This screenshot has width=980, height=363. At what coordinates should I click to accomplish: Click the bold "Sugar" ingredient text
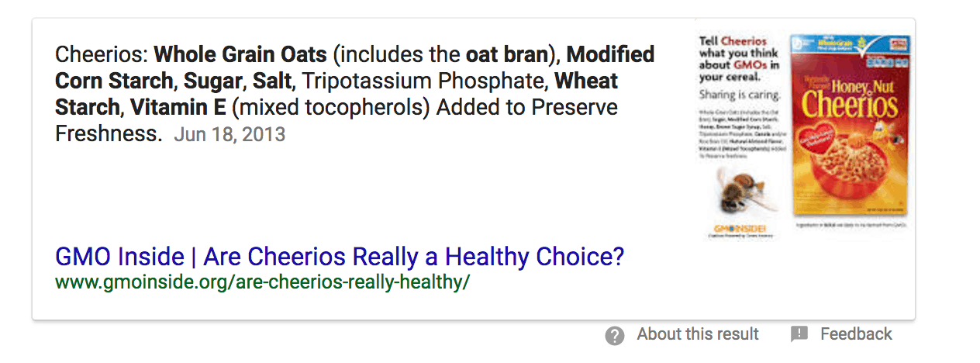coord(212,81)
